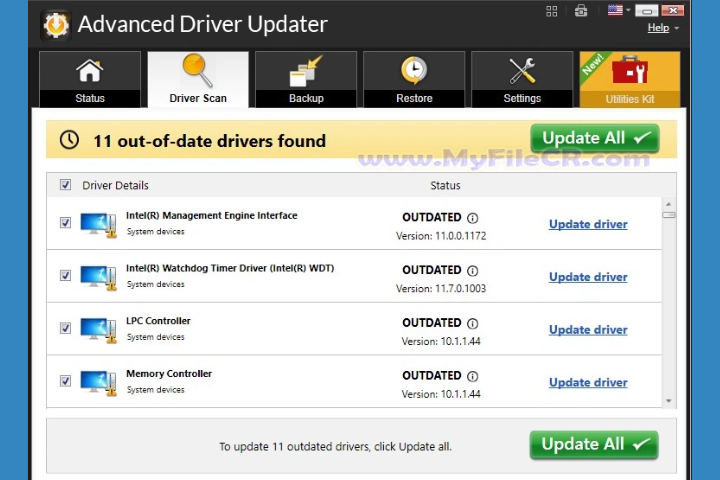Click info icon for LPC Controller status
The width and height of the screenshot is (720, 480).
(472, 324)
